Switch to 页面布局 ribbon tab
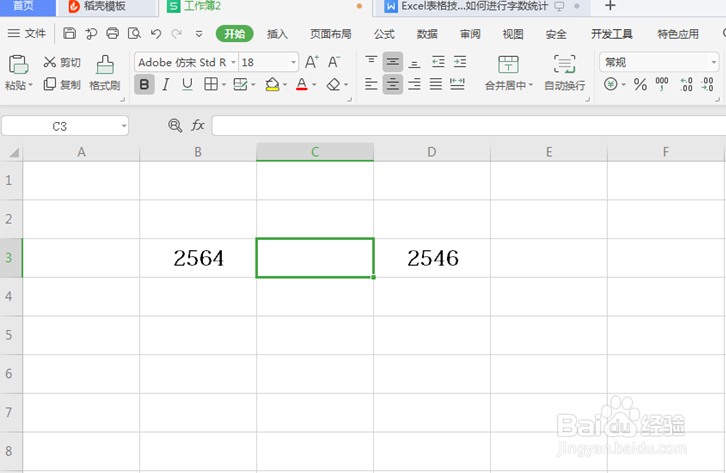 click(x=331, y=34)
